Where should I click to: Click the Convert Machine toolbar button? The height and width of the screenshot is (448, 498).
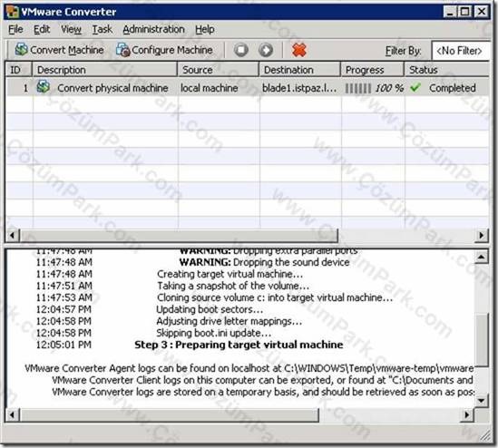pyautogui.click(x=59, y=50)
